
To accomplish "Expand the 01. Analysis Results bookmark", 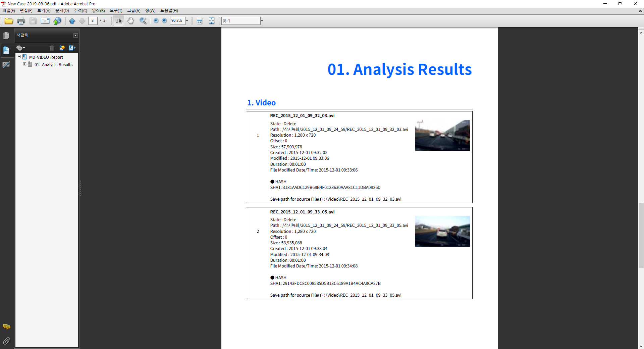I will (x=24, y=64).
